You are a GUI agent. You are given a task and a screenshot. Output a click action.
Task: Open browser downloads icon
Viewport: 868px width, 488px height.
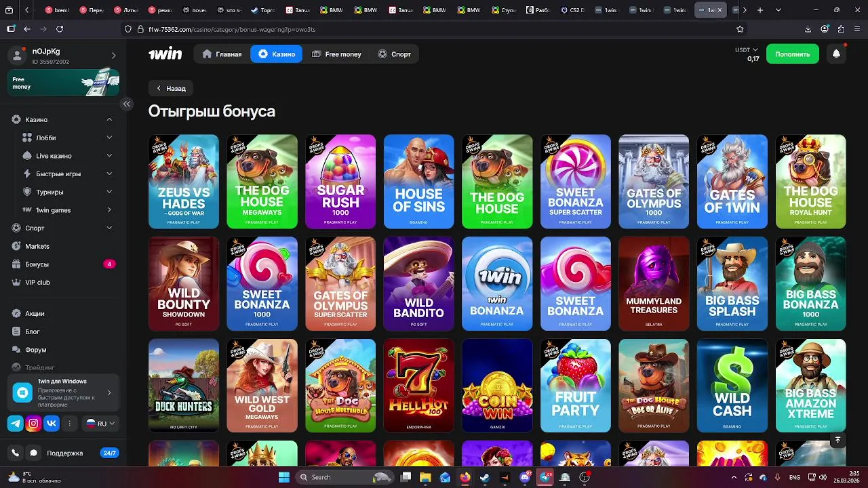pyautogui.click(x=808, y=29)
